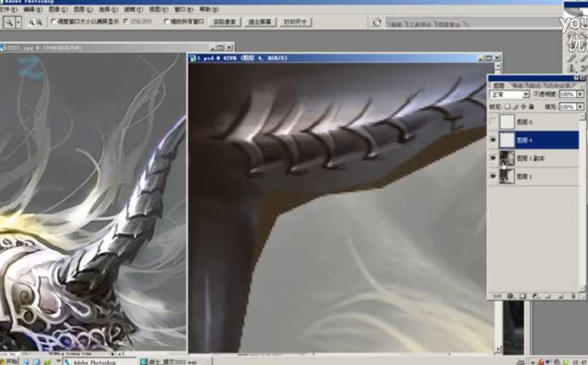The width and height of the screenshot is (588, 365).
Task: Click the delete layer trash icon
Action: click(x=573, y=296)
